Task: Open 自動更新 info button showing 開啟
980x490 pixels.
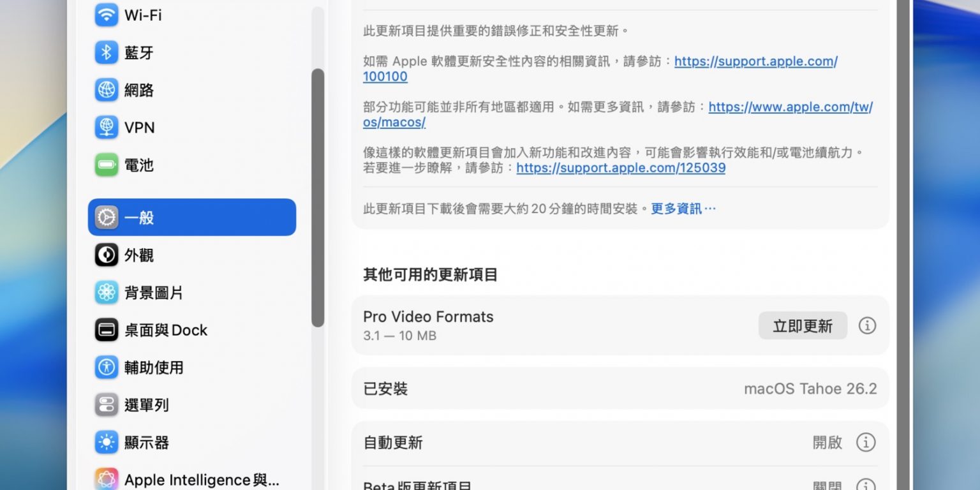Action: (x=865, y=442)
